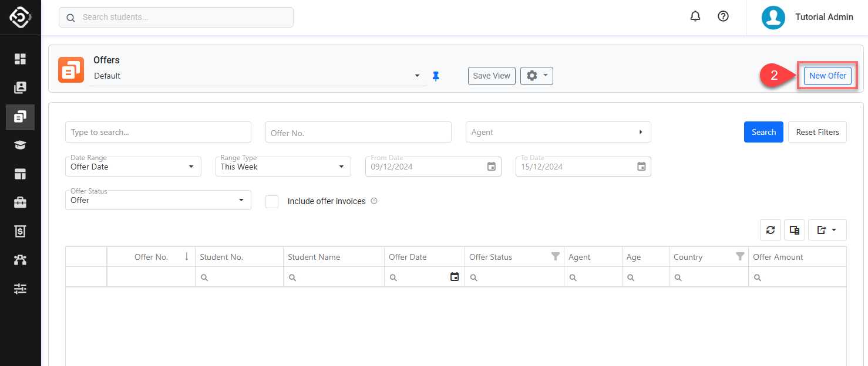The height and width of the screenshot is (366, 868).
Task: Click the refresh grid icon
Action: 771,231
